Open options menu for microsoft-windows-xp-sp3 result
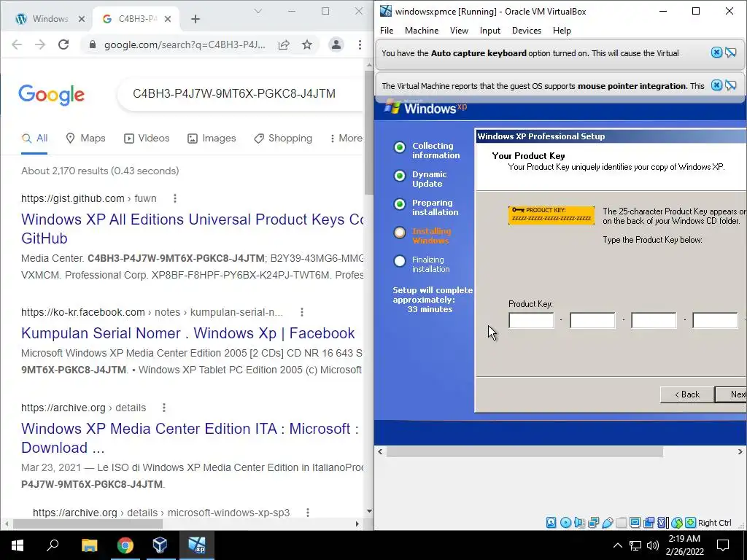 tap(308, 513)
